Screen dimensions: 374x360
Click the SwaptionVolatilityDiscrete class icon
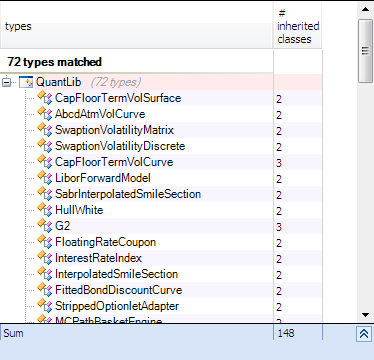45,146
